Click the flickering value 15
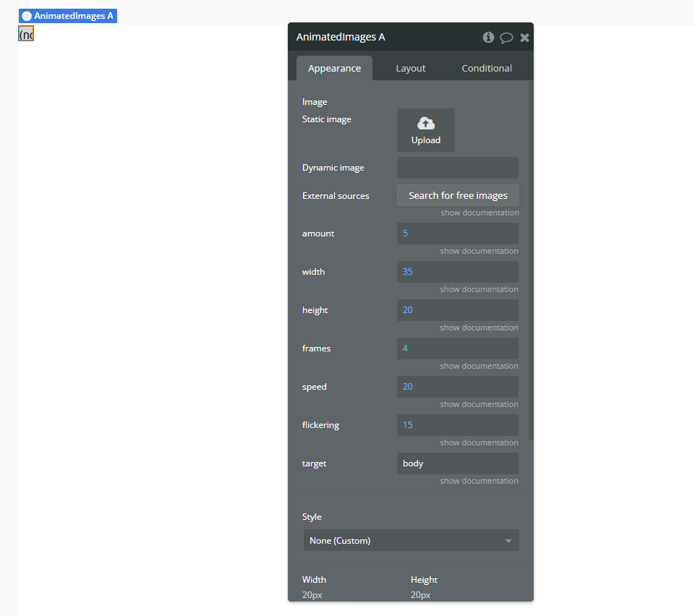The width and height of the screenshot is (695, 616). tap(457, 424)
